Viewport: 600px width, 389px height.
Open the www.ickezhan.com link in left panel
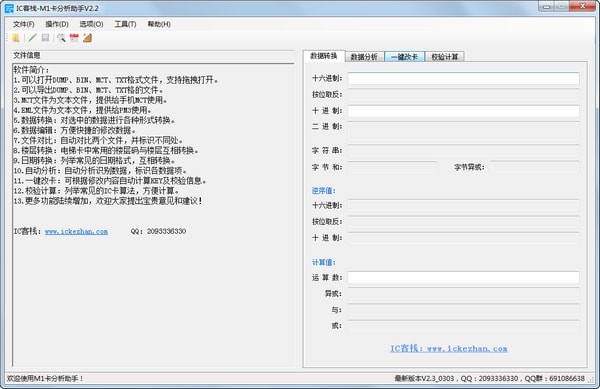click(76, 231)
